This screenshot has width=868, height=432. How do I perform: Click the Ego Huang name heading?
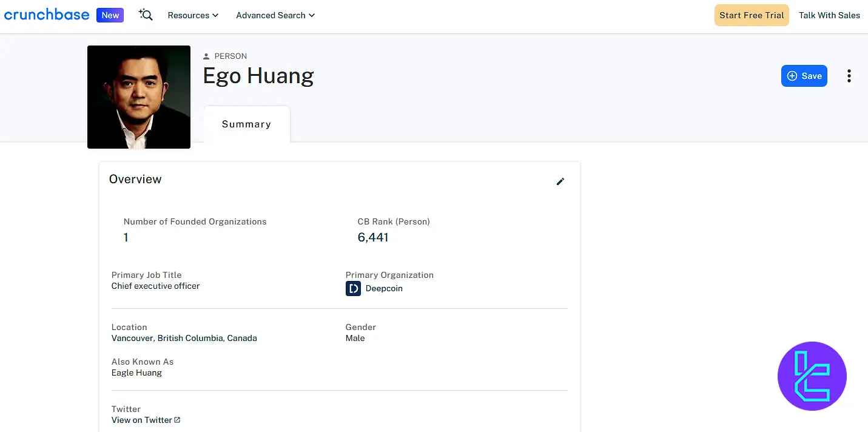pos(258,76)
